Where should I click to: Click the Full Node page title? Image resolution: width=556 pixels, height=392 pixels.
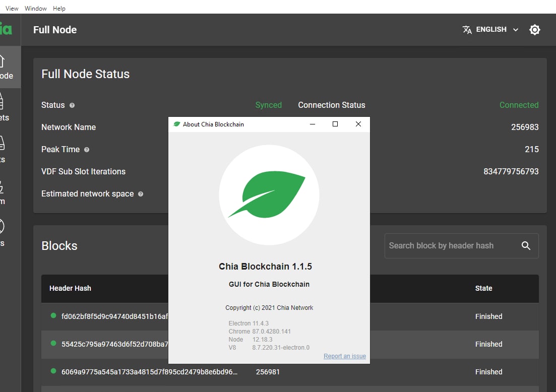pyautogui.click(x=55, y=30)
